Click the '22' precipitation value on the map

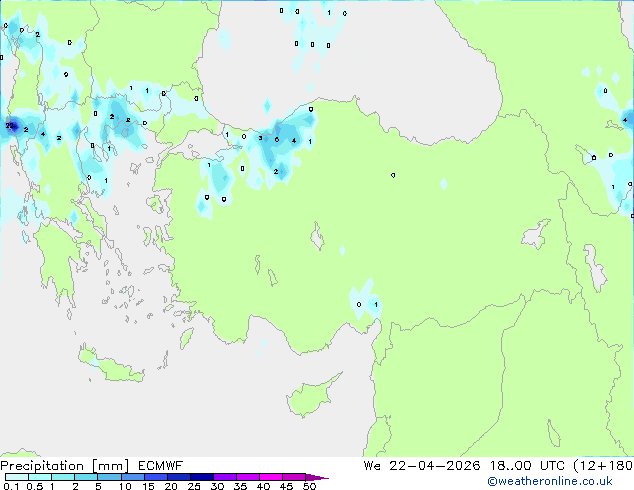point(10,126)
